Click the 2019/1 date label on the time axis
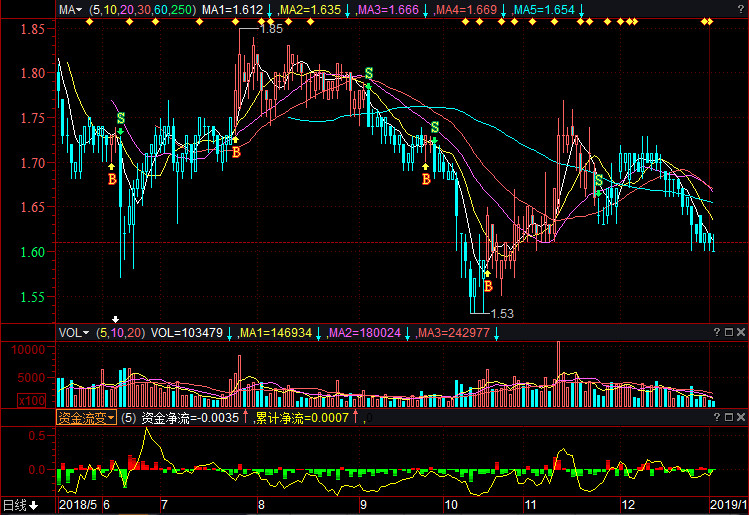 pyautogui.click(x=729, y=505)
